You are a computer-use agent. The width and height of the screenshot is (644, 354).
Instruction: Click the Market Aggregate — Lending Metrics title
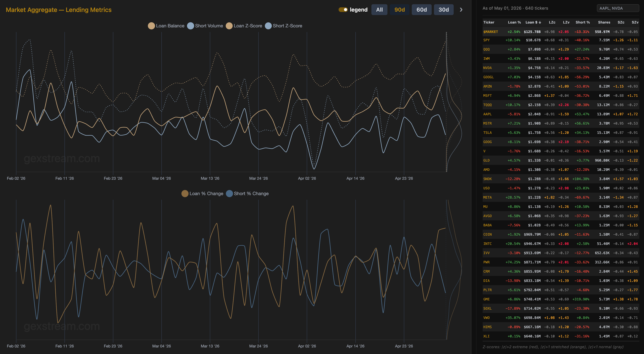point(58,10)
